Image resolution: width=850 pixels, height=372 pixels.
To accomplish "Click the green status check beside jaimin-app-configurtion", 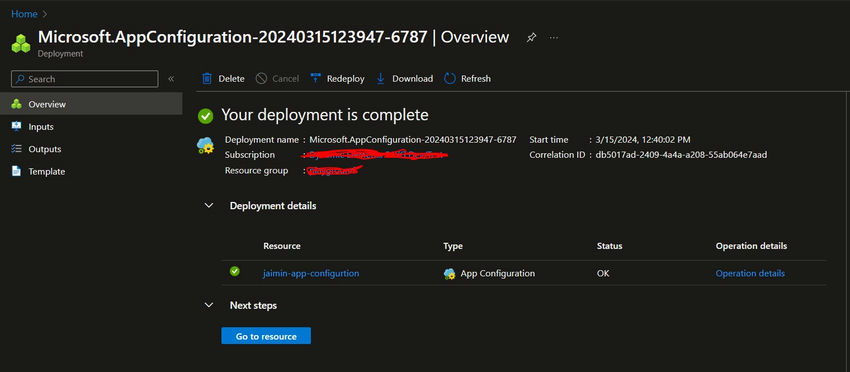I will (x=235, y=271).
